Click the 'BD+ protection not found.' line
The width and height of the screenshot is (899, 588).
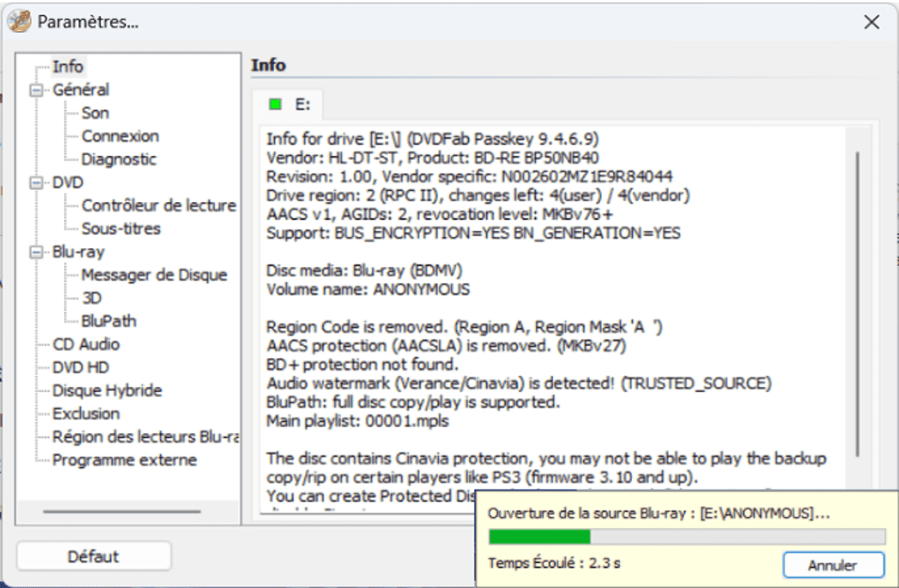click(362, 365)
